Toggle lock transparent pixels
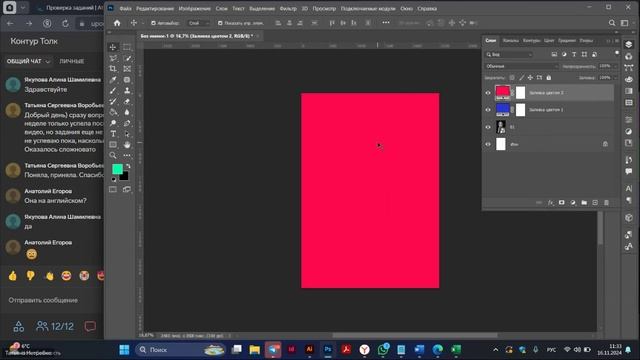The width and height of the screenshot is (640, 360). pos(512,78)
